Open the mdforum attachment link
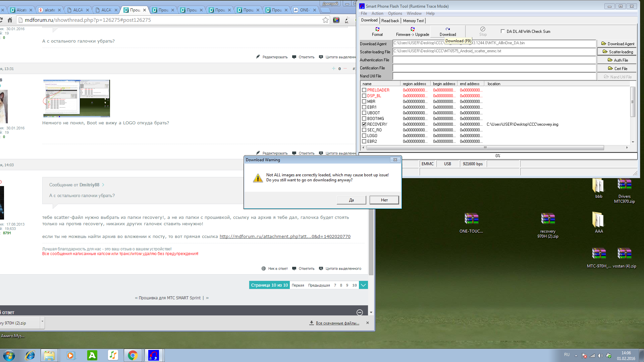 pyautogui.click(x=285, y=237)
